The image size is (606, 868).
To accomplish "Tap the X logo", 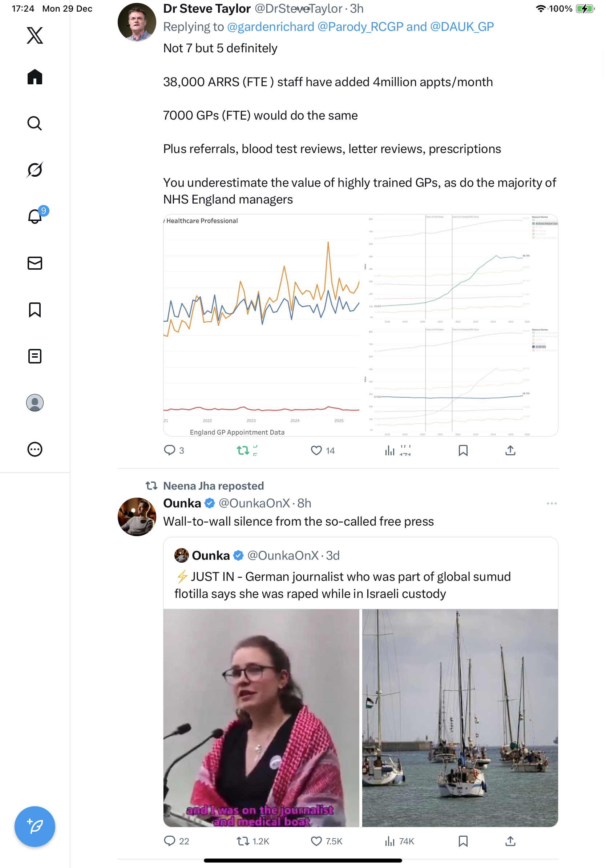I will click(x=35, y=36).
